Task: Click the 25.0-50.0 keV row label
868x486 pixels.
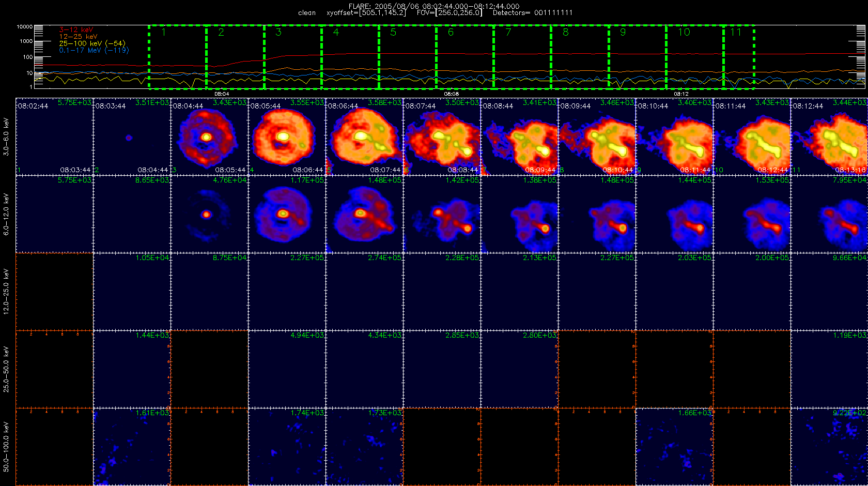Action: coord(6,369)
